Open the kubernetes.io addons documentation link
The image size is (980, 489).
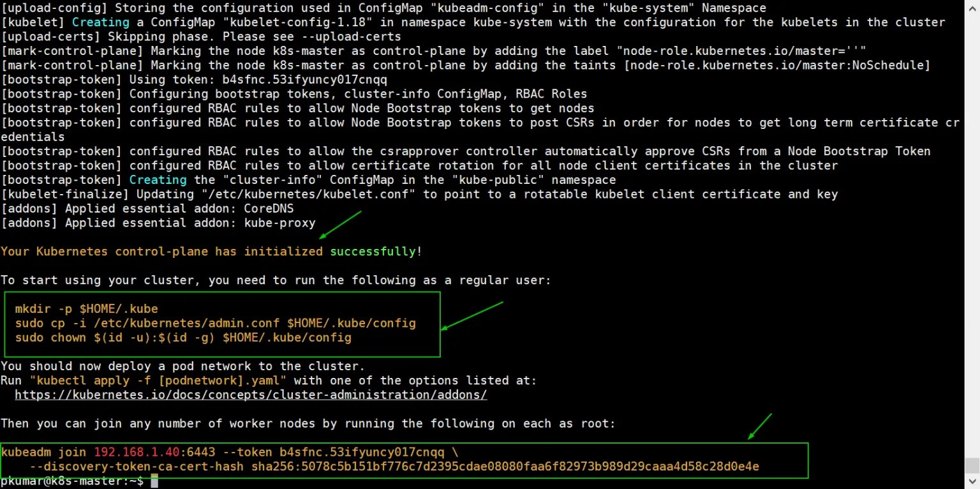[x=251, y=395]
